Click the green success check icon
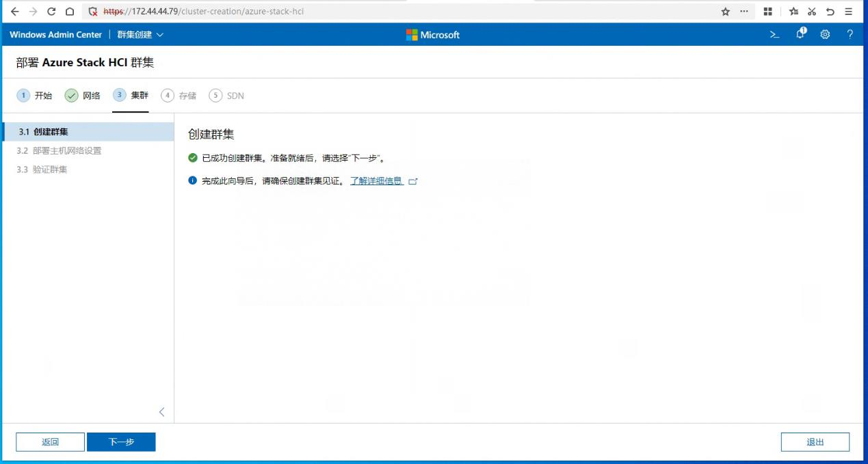The width and height of the screenshot is (868, 464). point(193,158)
